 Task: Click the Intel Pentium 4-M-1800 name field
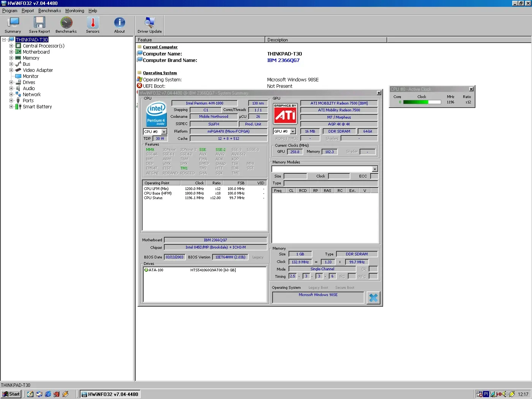(x=204, y=103)
